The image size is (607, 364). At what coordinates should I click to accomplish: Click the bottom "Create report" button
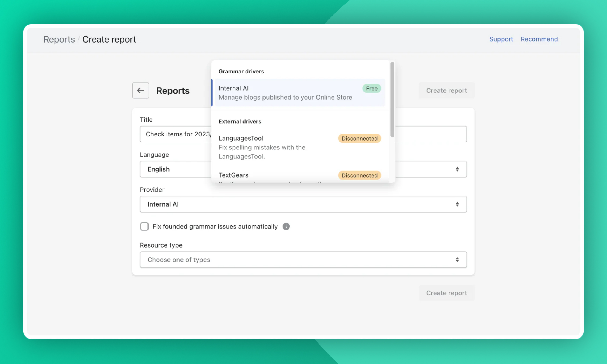(446, 293)
